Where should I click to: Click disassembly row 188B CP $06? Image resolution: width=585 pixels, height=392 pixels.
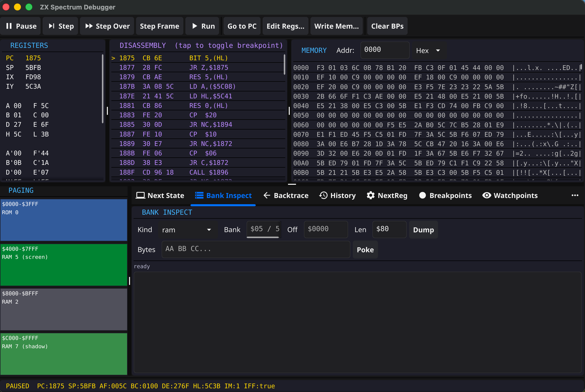[198, 153]
